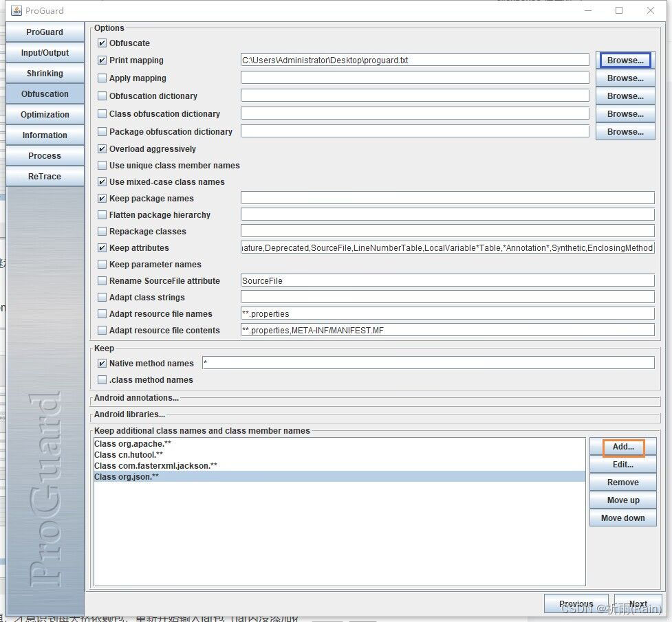Select the Class org.json.** entry
Image resolution: width=672 pixels, height=622 pixels.
[339, 477]
